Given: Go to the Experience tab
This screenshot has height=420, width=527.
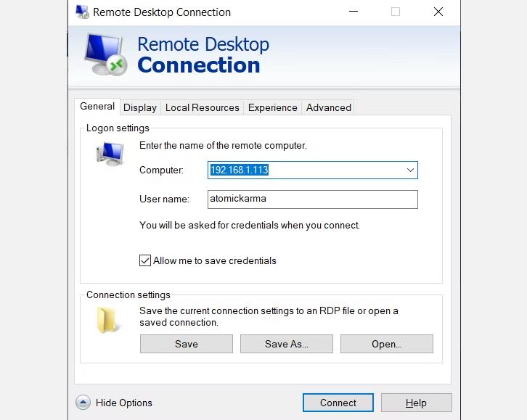Looking at the screenshot, I should pos(273,108).
